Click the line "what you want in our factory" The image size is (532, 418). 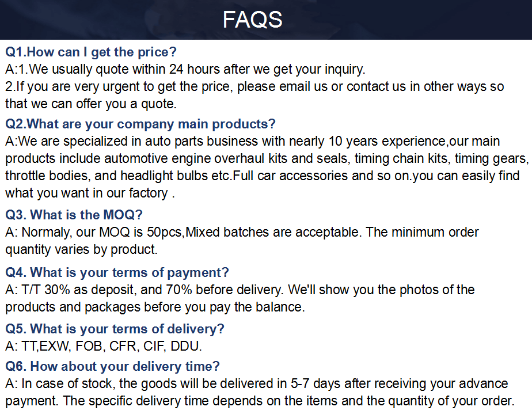90,193
